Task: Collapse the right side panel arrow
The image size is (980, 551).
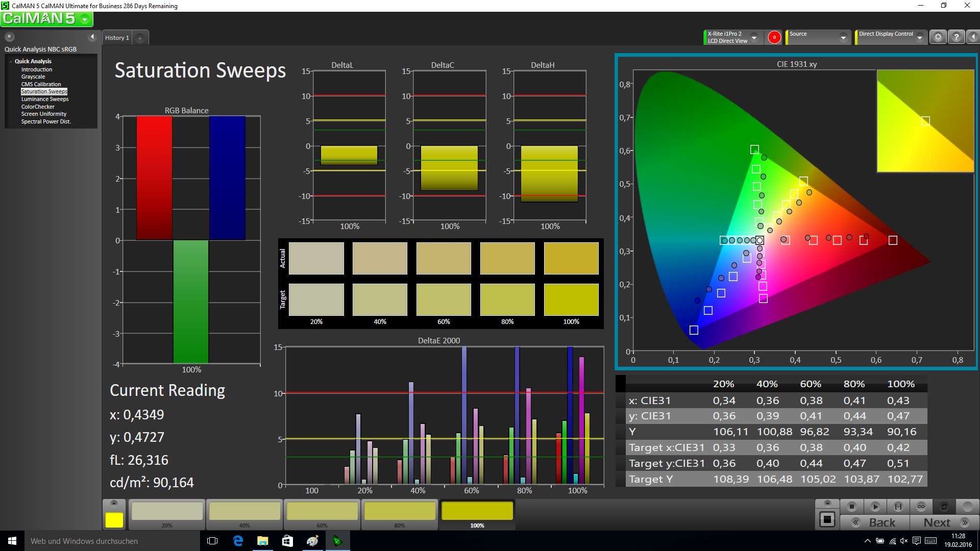Action: 973,37
